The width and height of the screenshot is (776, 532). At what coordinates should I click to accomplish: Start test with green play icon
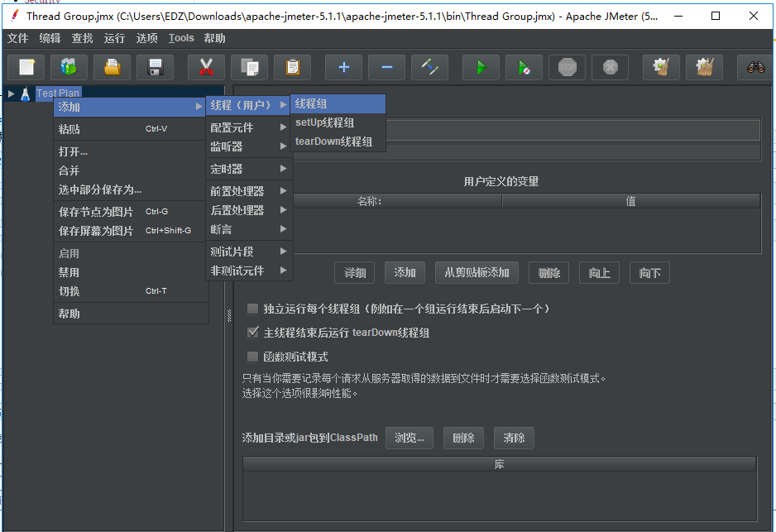pyautogui.click(x=481, y=67)
